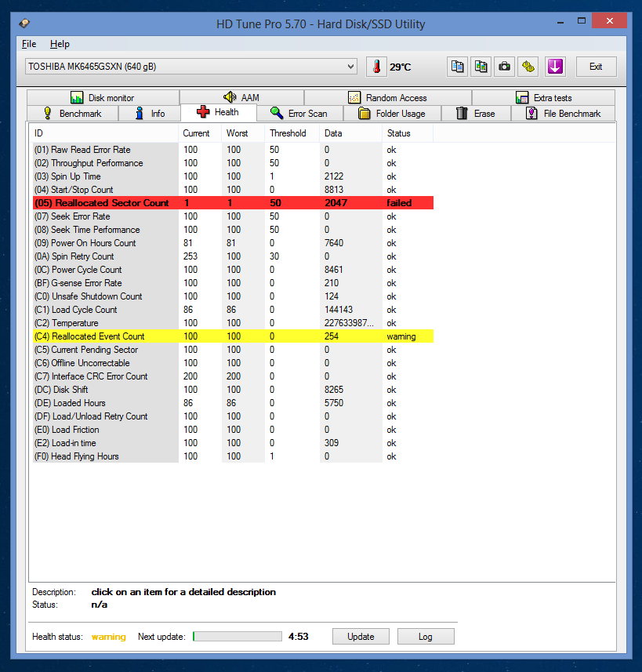Click the Status column header
This screenshot has width=642, height=672.
[408, 133]
